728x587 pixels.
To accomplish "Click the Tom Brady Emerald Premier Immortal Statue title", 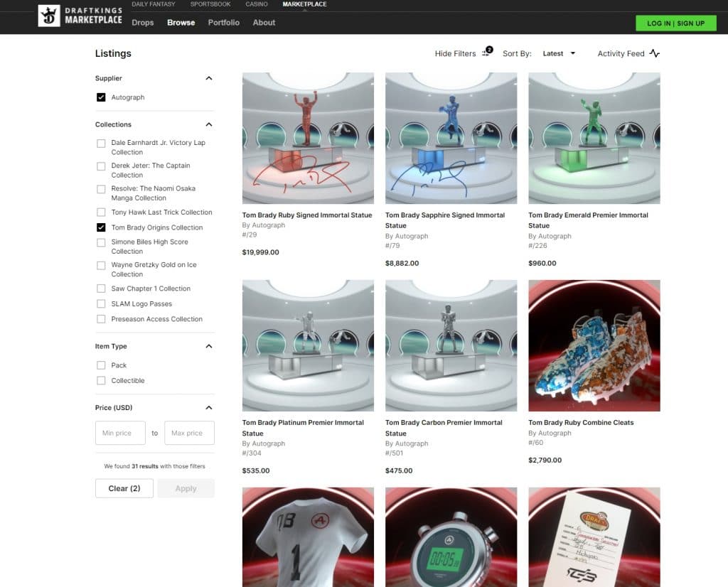I will 588,220.
